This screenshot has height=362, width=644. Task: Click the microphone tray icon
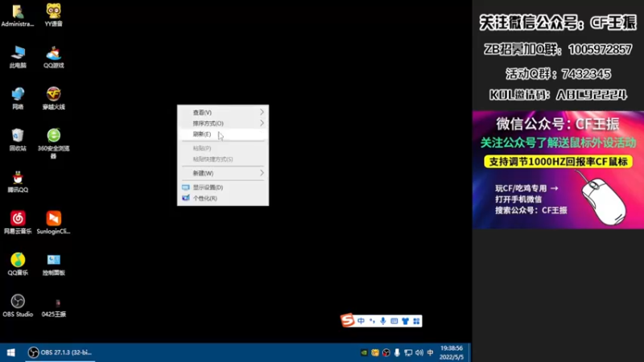tap(397, 352)
